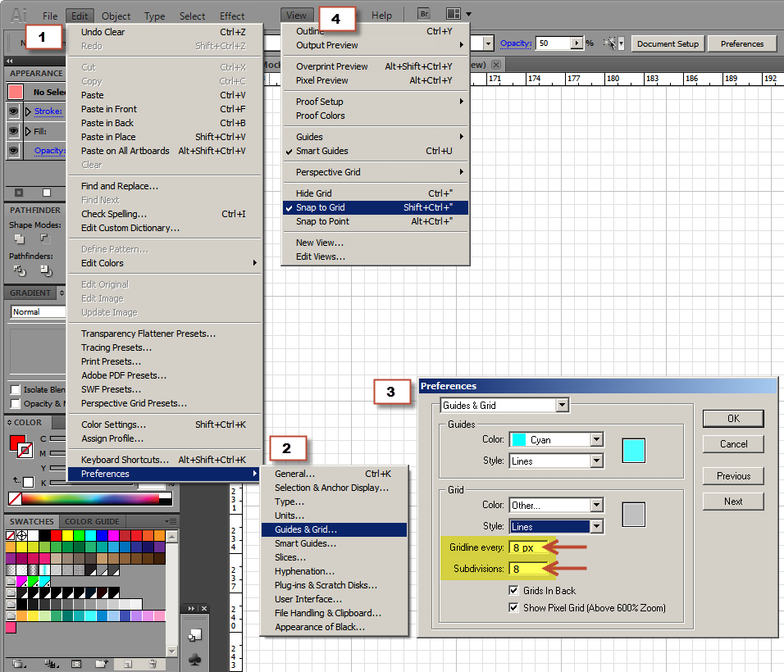
Task: Open the Swatches panel flyout menu icon
Action: [171, 521]
